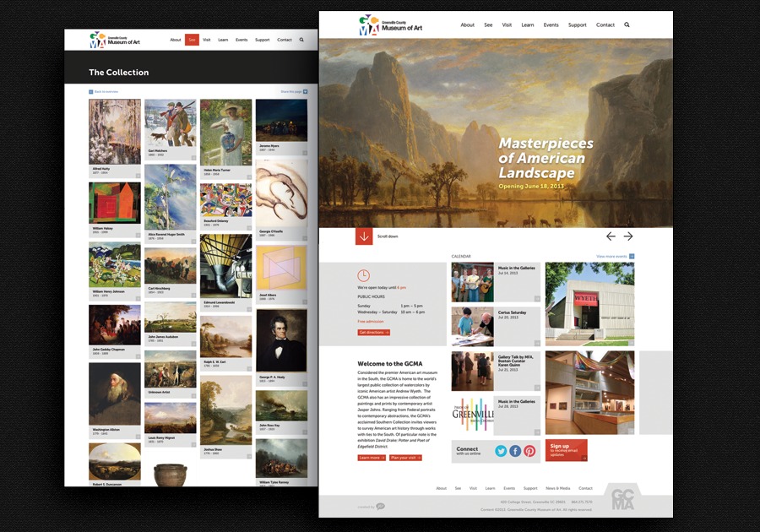The image size is (760, 532).
Task: Click the Back to overview link
Action: point(106,91)
